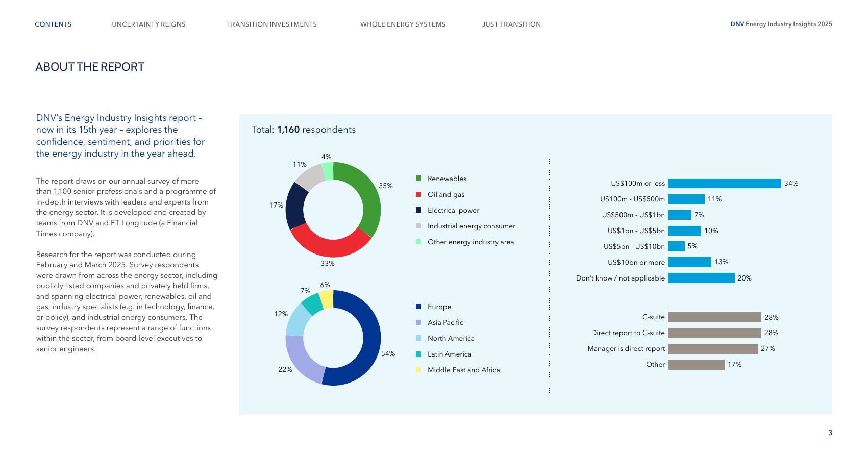Select the Europe dark blue legend swatch
Image resolution: width=868 pixels, height=458 pixels.
tap(418, 307)
